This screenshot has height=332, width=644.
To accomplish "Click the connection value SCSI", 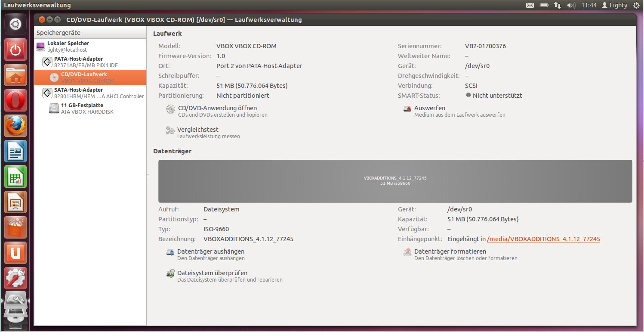I will tap(471, 86).
